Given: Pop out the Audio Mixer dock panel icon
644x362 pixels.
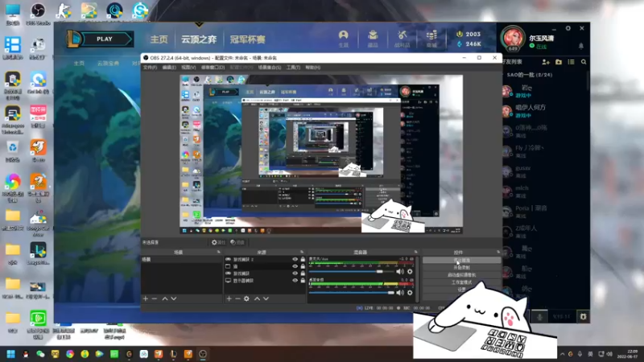Looking at the screenshot, I should click(415, 252).
